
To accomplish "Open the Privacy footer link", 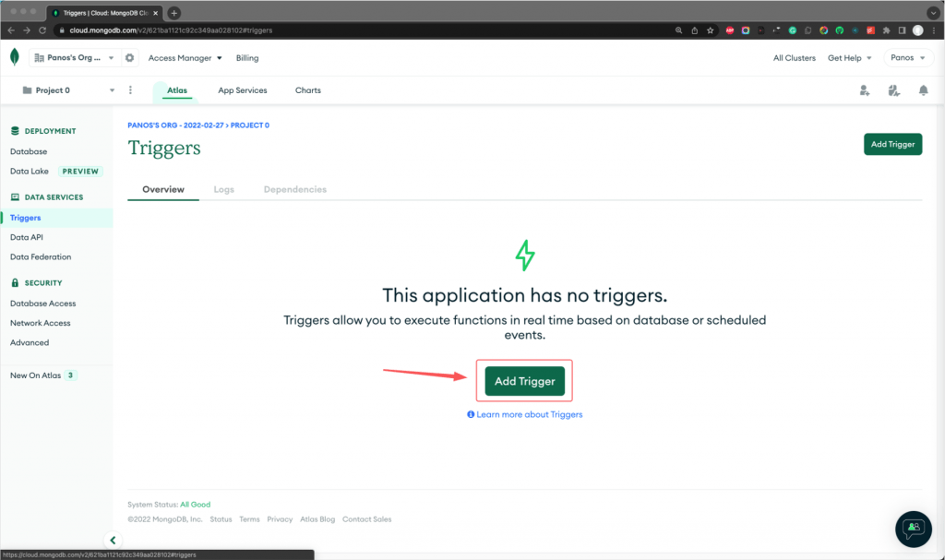I will coord(280,519).
